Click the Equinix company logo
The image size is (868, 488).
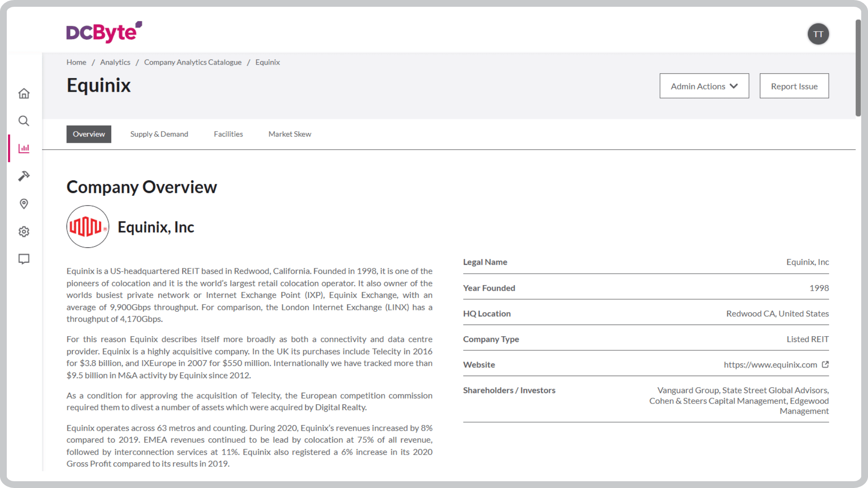tap(88, 226)
